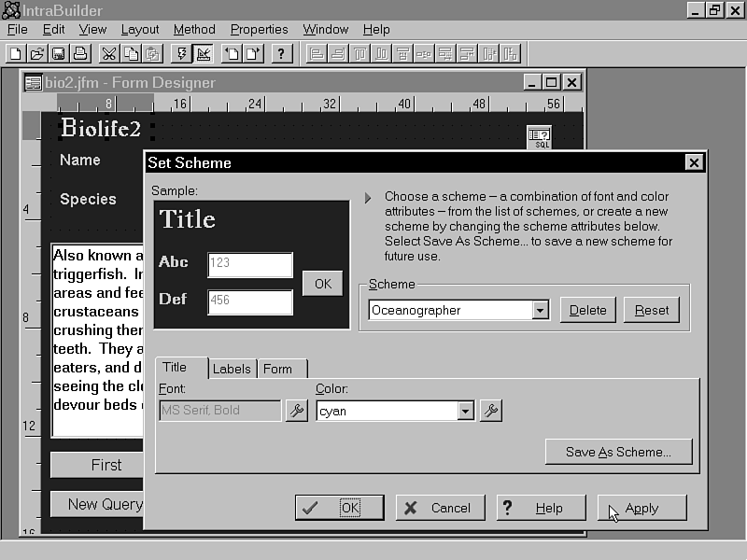Viewport: 747px width, 560px height.
Task: Click the Cut scissors toolbar icon
Action: (109, 53)
